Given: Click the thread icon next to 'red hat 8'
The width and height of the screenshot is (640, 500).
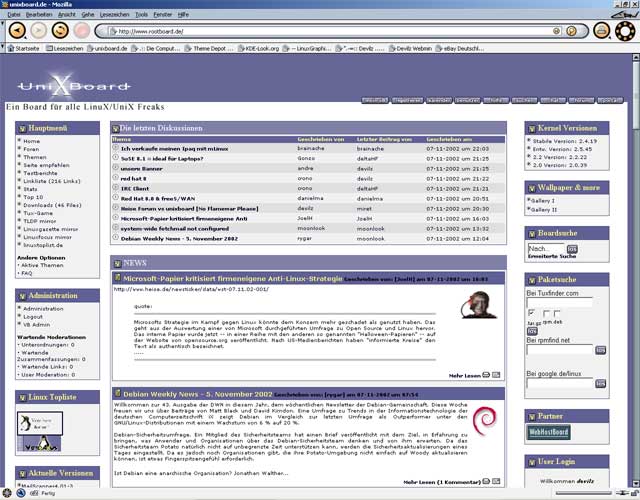Looking at the screenshot, I should pos(116,178).
